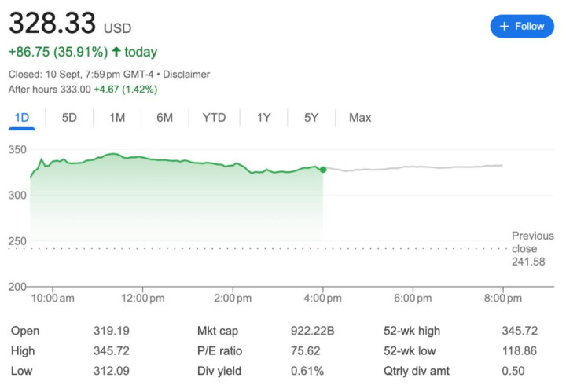Click the grey after-hours chart line
This screenshot has height=392, width=566.
pyautogui.click(x=417, y=167)
